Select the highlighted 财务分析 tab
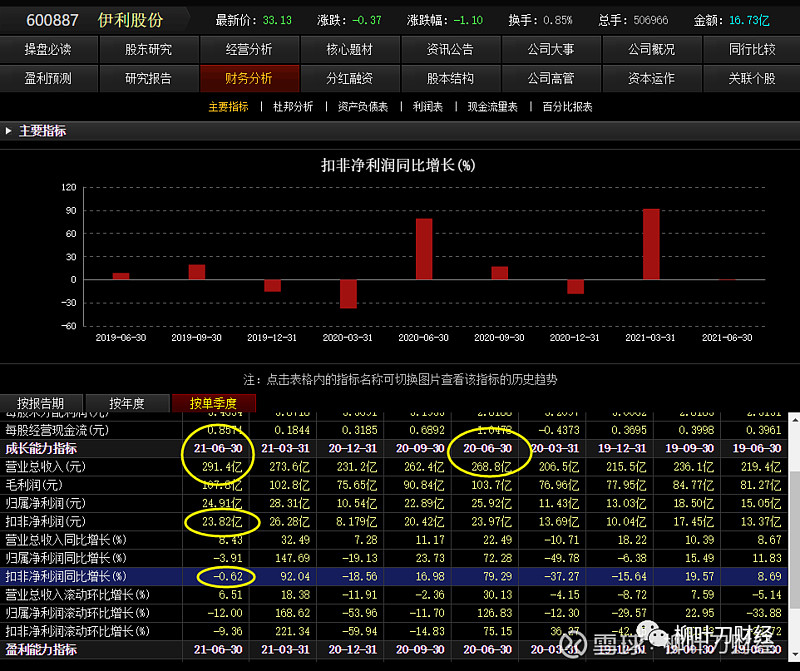 pyautogui.click(x=249, y=79)
